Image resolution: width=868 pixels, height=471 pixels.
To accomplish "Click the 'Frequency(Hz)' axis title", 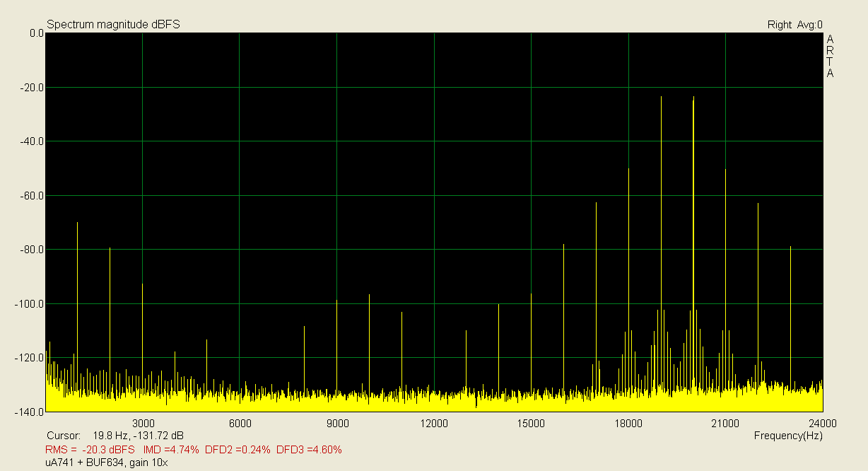I will (x=788, y=436).
